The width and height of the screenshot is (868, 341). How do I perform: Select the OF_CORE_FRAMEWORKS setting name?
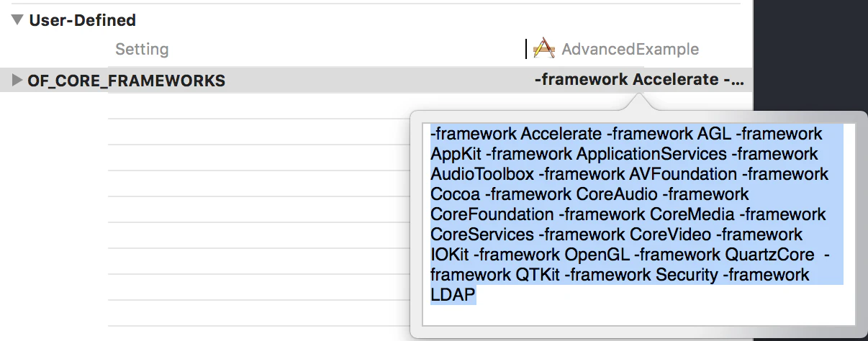click(x=127, y=81)
